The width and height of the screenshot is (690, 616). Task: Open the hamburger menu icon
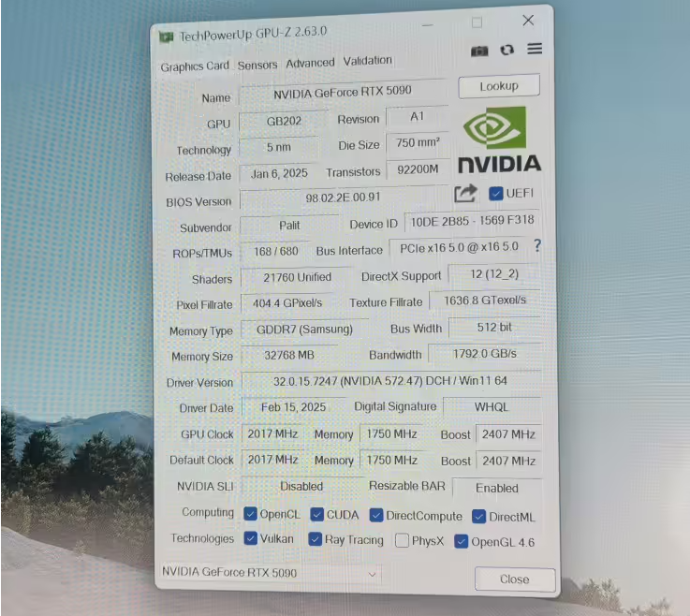pos(535,49)
